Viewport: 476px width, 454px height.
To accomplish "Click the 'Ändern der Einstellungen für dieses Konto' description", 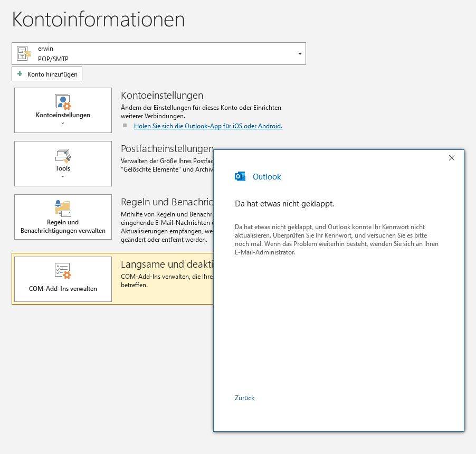I will tap(201, 112).
